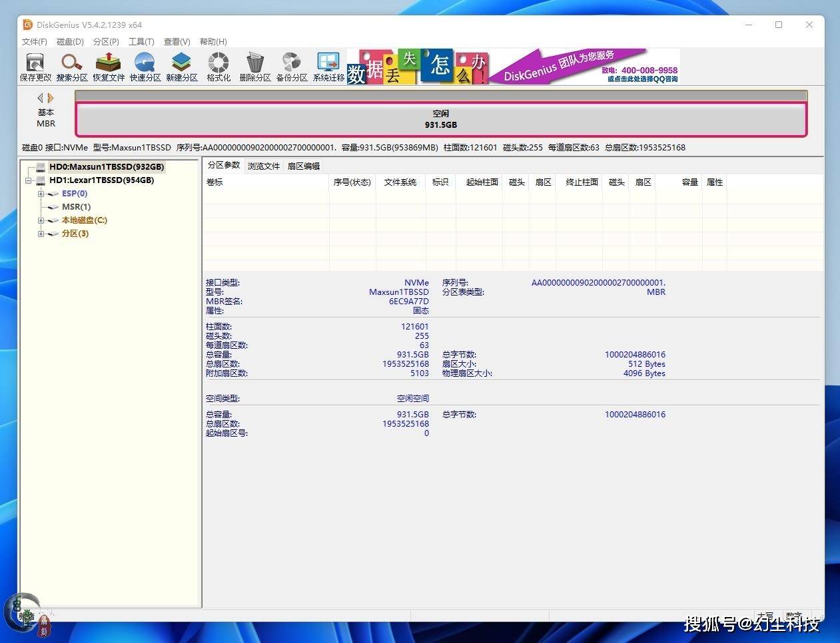Click the 数据丢失怎么办 banner ad

point(418,67)
